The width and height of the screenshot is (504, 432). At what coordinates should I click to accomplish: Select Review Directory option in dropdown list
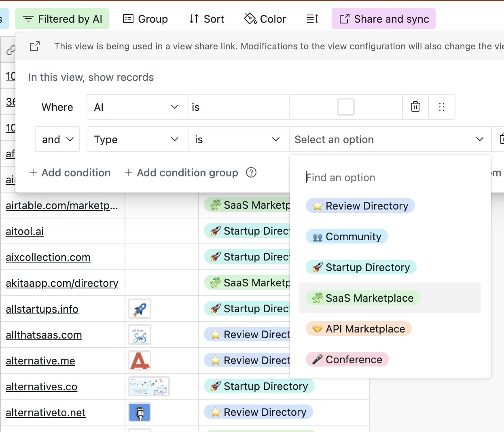click(360, 206)
